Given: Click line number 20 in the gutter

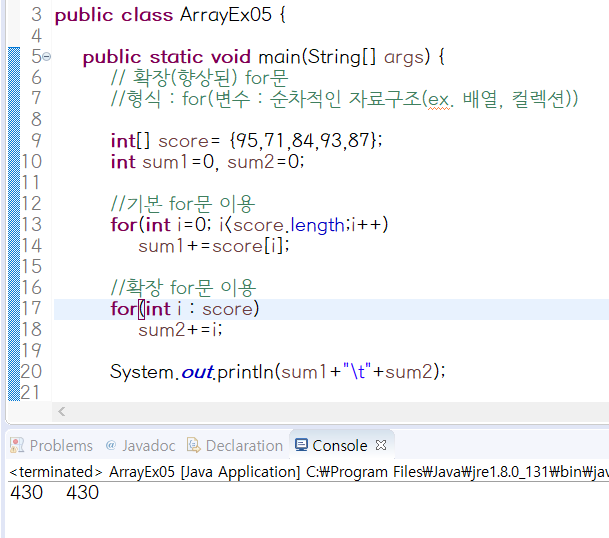Looking at the screenshot, I should [31, 371].
